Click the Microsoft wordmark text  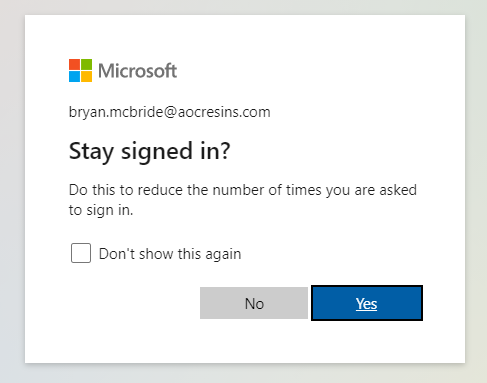click(137, 71)
